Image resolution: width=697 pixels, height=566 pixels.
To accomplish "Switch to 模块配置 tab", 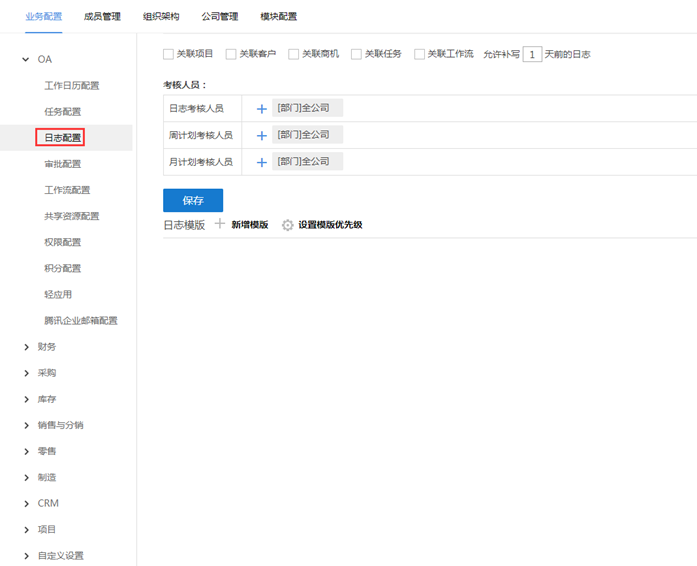I will [278, 17].
